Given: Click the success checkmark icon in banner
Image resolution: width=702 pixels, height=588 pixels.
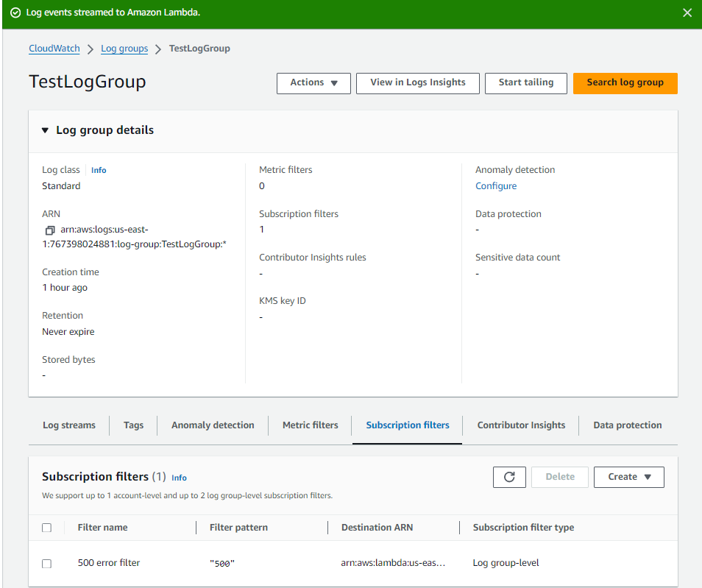Looking at the screenshot, I should click(x=15, y=13).
